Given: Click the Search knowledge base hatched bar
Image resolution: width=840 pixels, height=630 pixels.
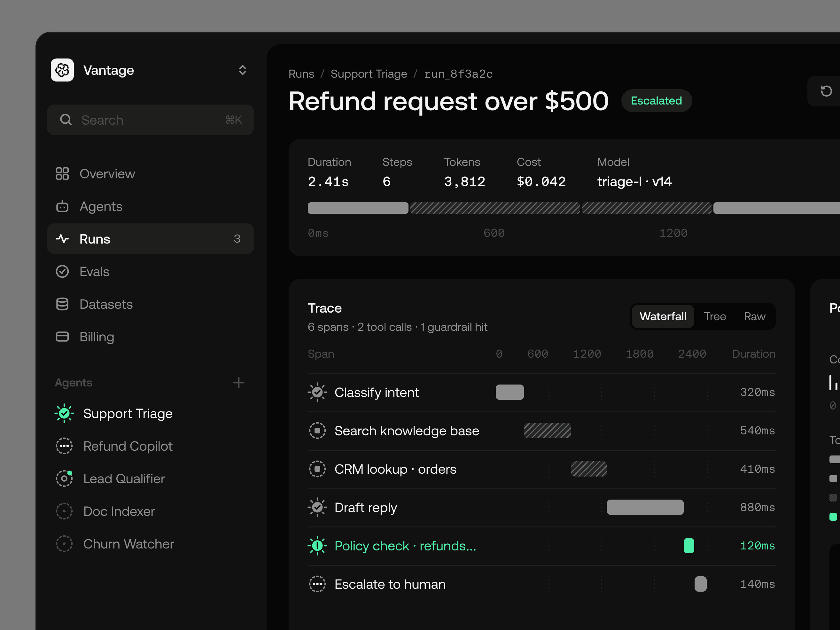Looking at the screenshot, I should [x=547, y=431].
